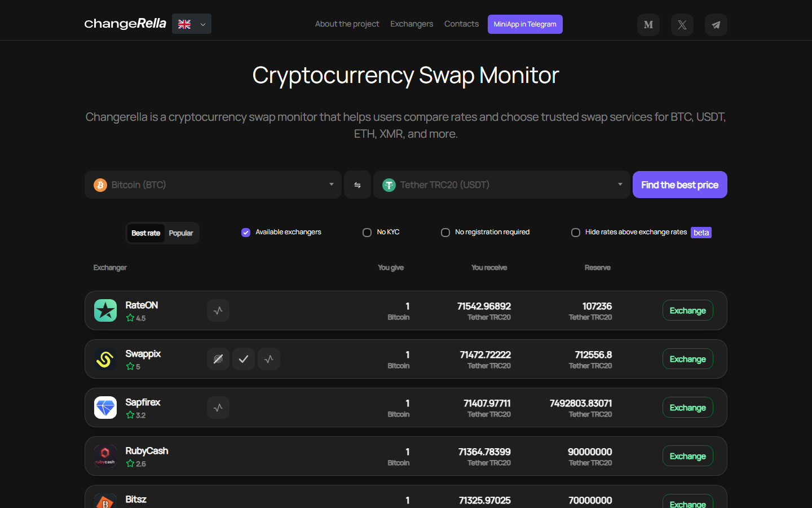
Task: Open the Tether TRC20 (USDT) dropdown
Action: coord(502,185)
